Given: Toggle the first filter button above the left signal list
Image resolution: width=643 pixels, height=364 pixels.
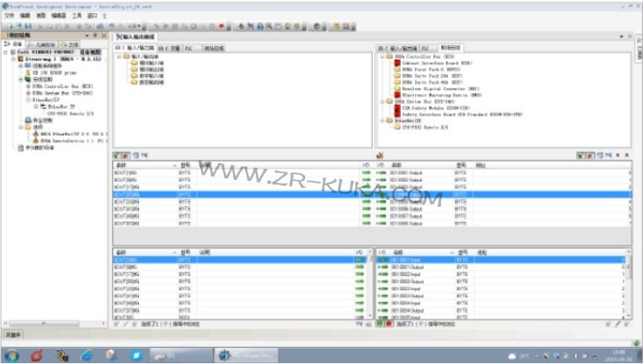Looking at the screenshot, I should pyautogui.click(x=117, y=156).
